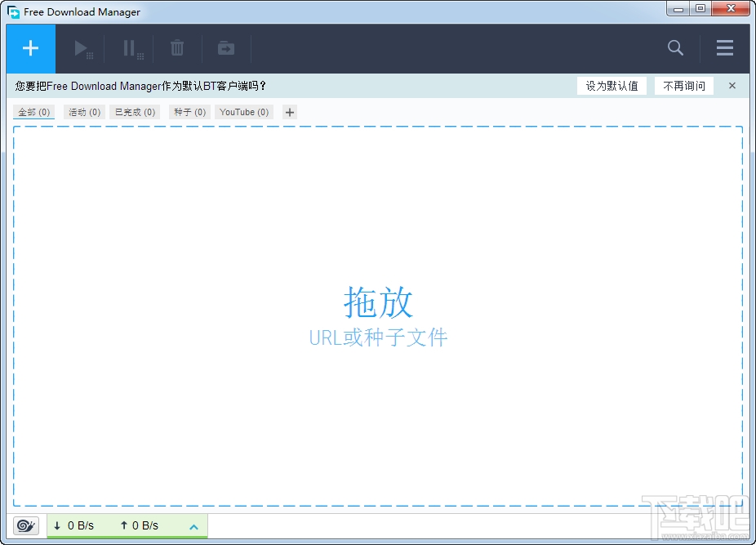This screenshot has height=545, width=756.
Task: Select the Resume downloads icon
Action: point(81,48)
